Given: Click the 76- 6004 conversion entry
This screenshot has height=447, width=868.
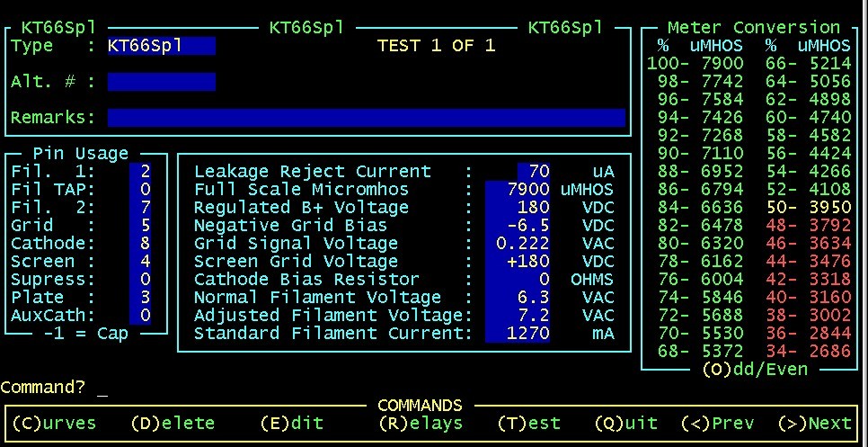Looking at the screenshot, I should [x=701, y=279].
